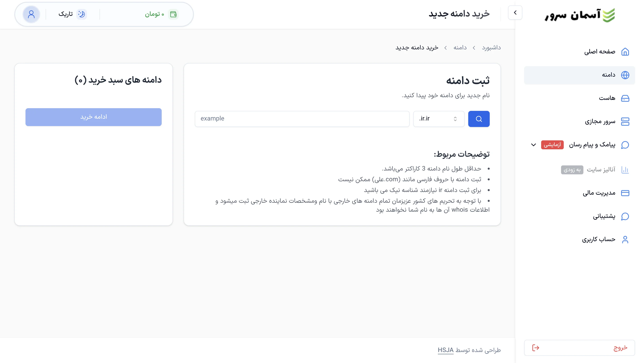
Task: Open the پشتیبانی support menu item
Action: click(604, 216)
